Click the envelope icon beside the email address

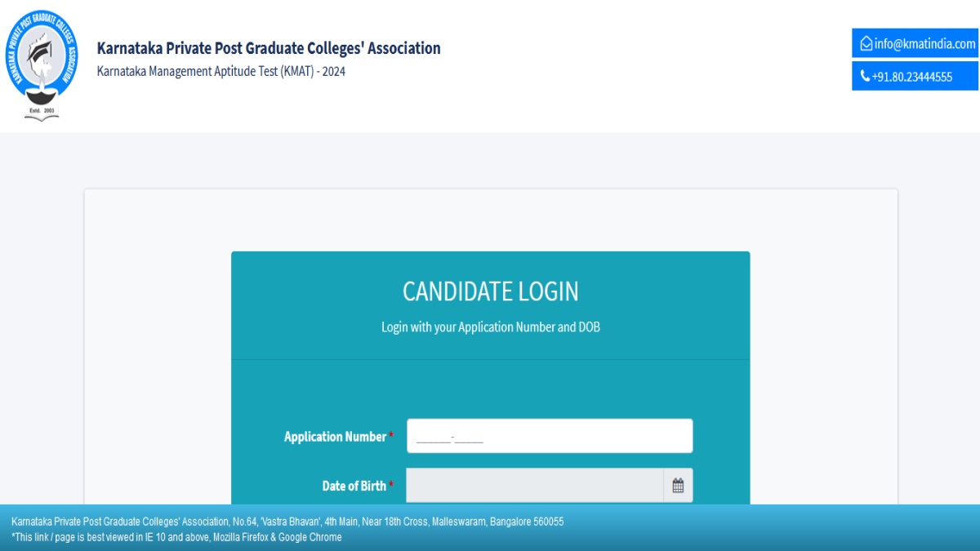point(866,44)
